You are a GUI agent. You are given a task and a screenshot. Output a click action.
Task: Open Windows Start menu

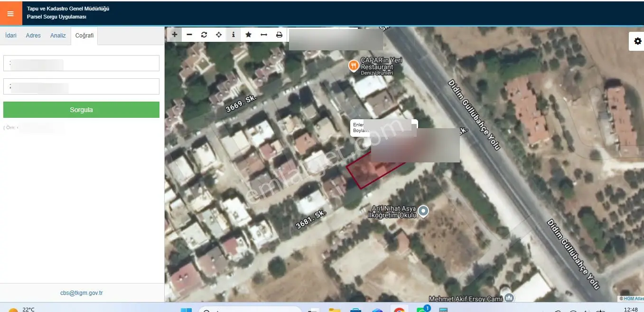click(x=187, y=310)
